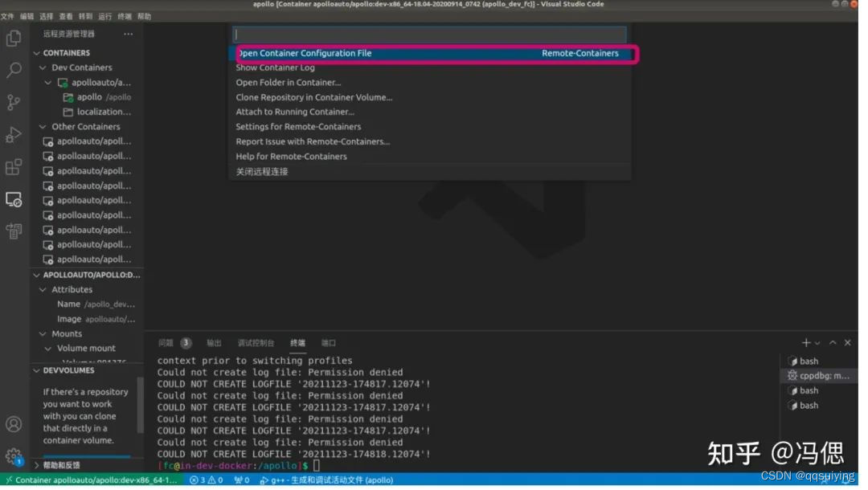Select the Search icon in activity bar
Screen dimensions: 868x490
tap(13, 70)
